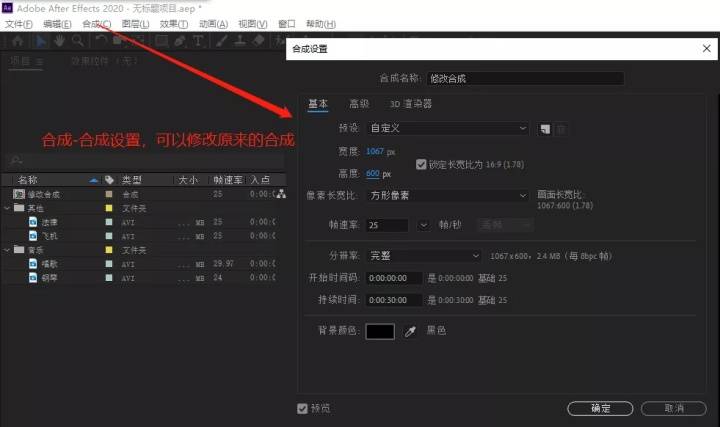
Task: Select the Hand tool
Action: tap(59, 41)
